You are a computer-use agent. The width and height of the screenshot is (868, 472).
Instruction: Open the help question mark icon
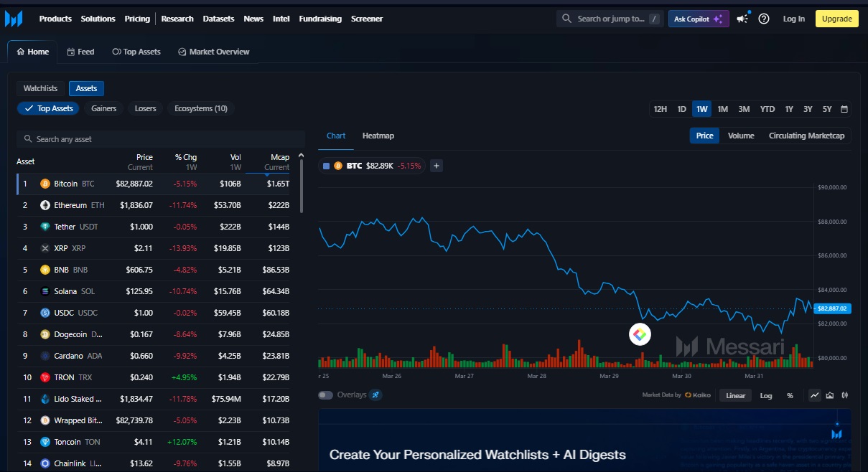pos(764,19)
